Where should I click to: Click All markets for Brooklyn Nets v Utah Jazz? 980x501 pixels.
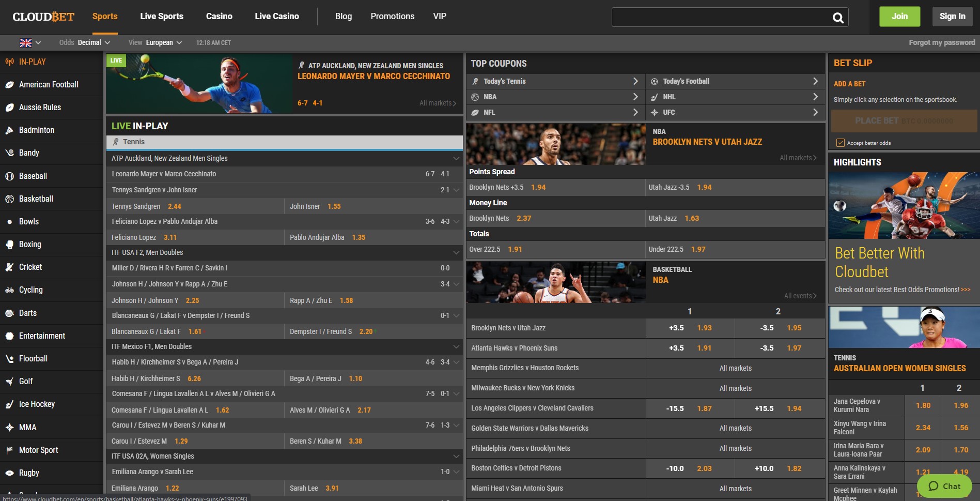[798, 158]
